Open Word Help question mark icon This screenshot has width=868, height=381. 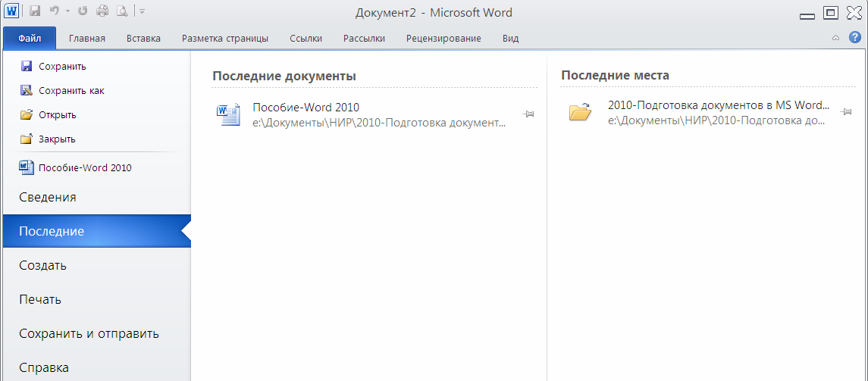(x=854, y=38)
